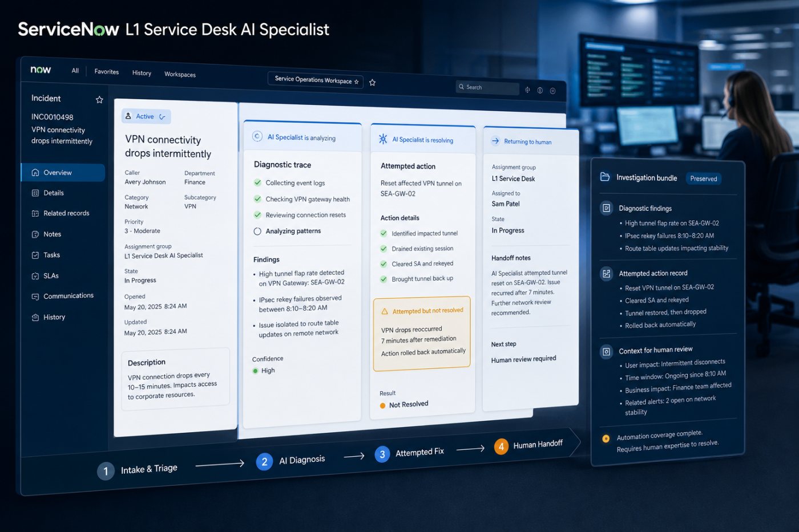This screenshot has height=532, width=799.
Task: Open the Service Operations Workspace selector
Action: tap(317, 80)
